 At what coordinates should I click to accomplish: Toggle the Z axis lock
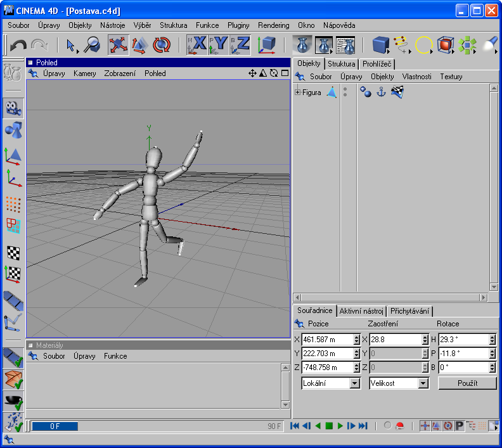click(240, 45)
